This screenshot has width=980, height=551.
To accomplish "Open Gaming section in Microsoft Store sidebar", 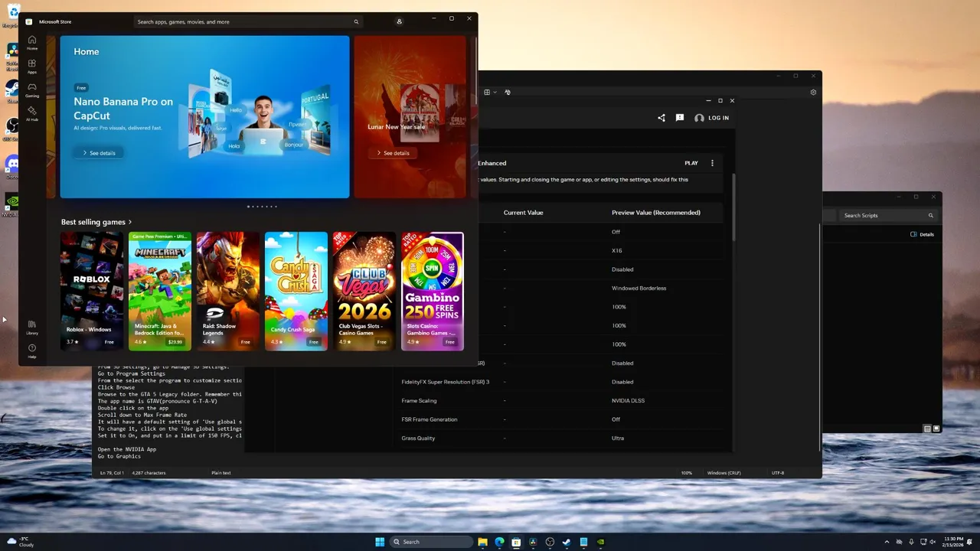I will pos(32,90).
